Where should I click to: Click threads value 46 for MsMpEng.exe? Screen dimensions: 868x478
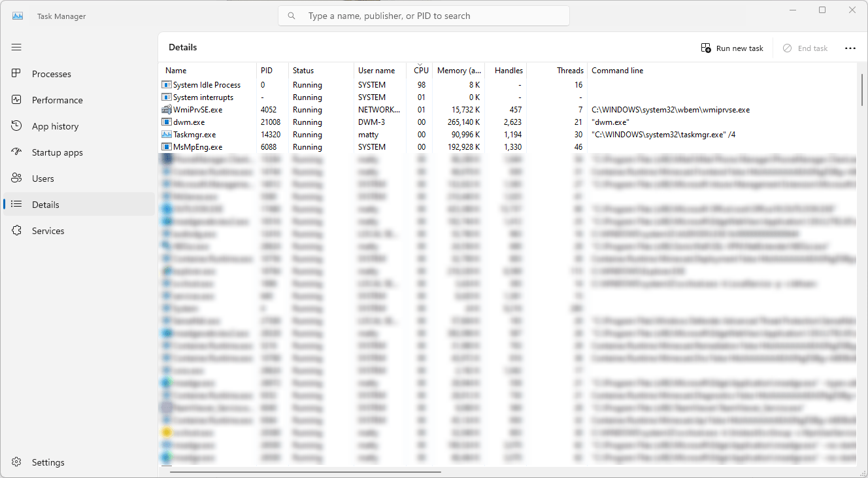point(578,147)
